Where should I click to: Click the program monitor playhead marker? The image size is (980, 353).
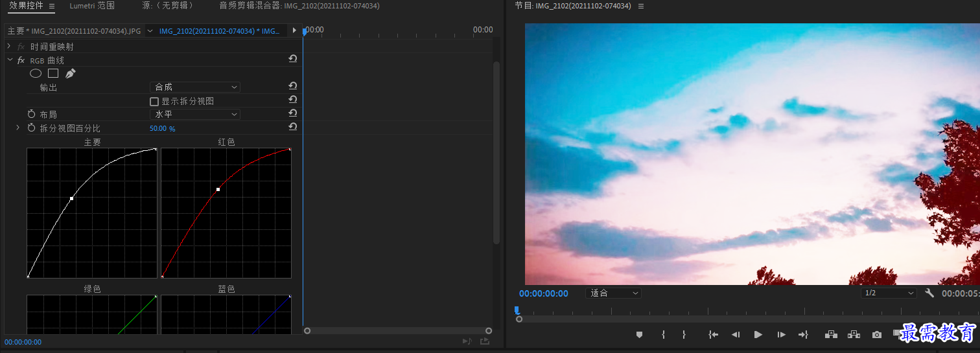[x=517, y=310]
